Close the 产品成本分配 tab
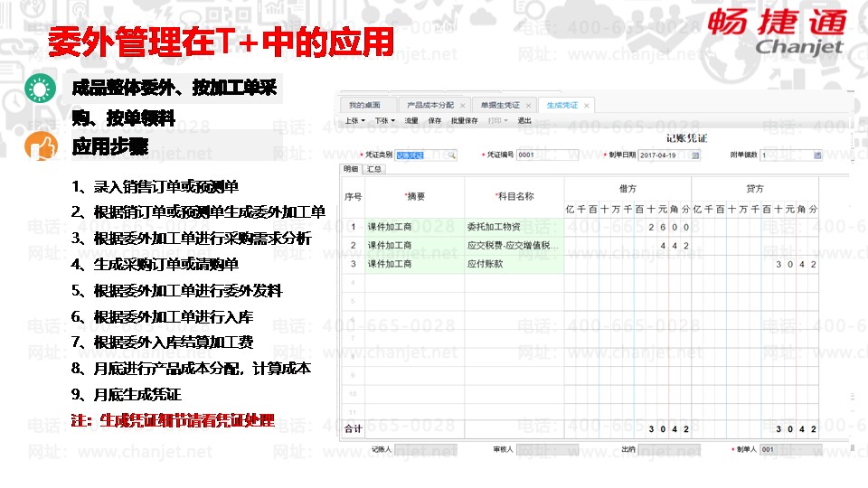Viewport: 868px width, 488px height. click(462, 106)
